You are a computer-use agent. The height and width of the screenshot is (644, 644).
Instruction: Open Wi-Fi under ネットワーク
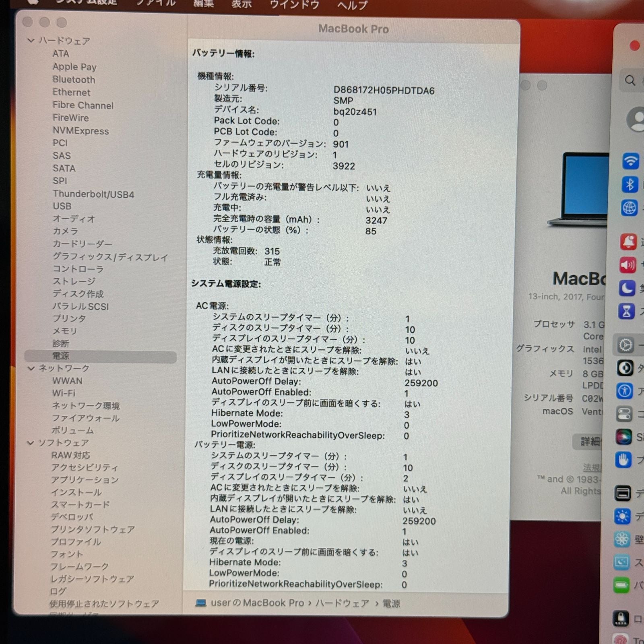[64, 393]
